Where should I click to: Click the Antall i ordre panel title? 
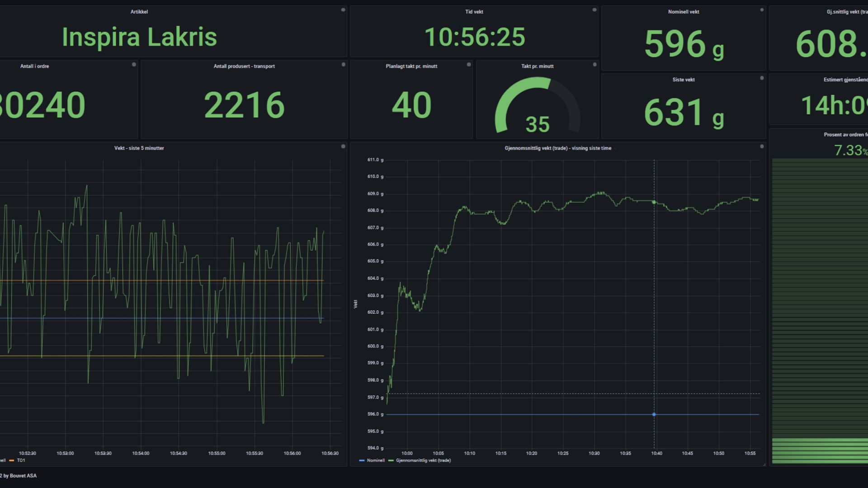34,66
